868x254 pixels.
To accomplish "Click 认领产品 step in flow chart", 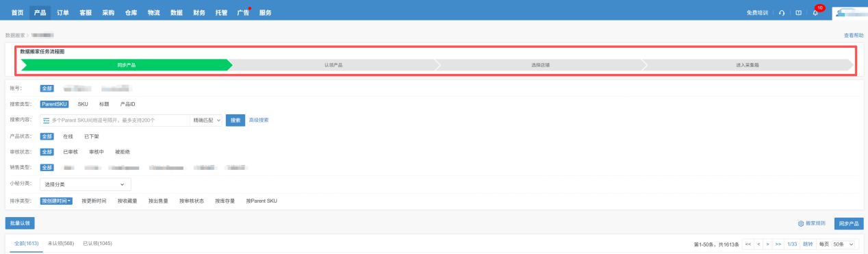I will click(x=333, y=65).
